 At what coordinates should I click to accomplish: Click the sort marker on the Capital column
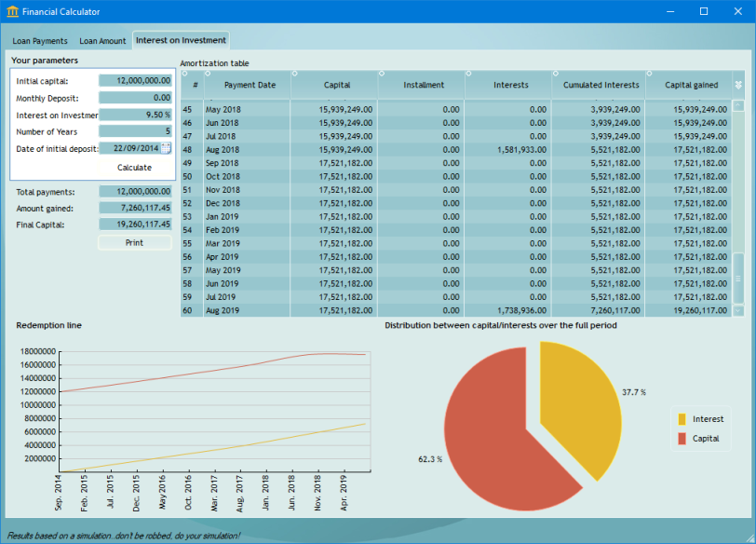(x=295, y=73)
